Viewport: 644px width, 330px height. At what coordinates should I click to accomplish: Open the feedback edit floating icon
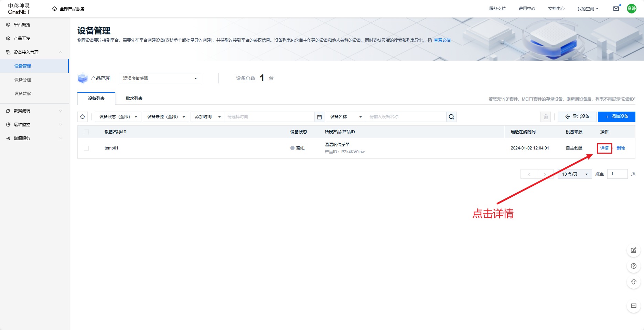click(634, 250)
